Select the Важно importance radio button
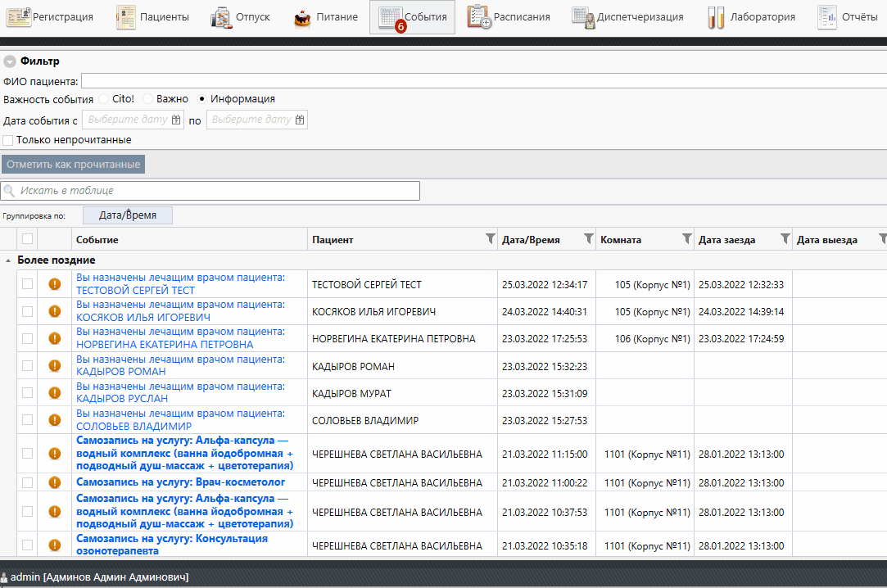Image resolution: width=887 pixels, height=588 pixels. (147, 99)
